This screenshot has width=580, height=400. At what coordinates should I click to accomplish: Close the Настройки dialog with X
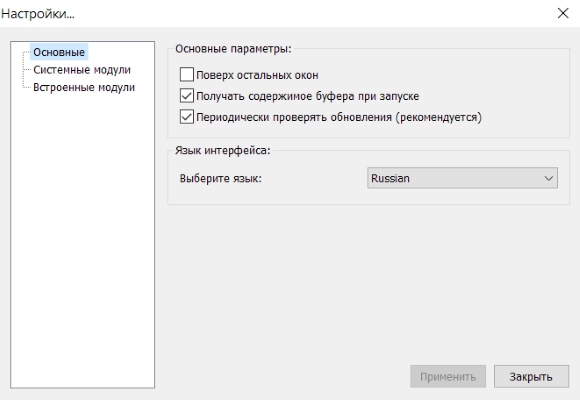click(563, 13)
